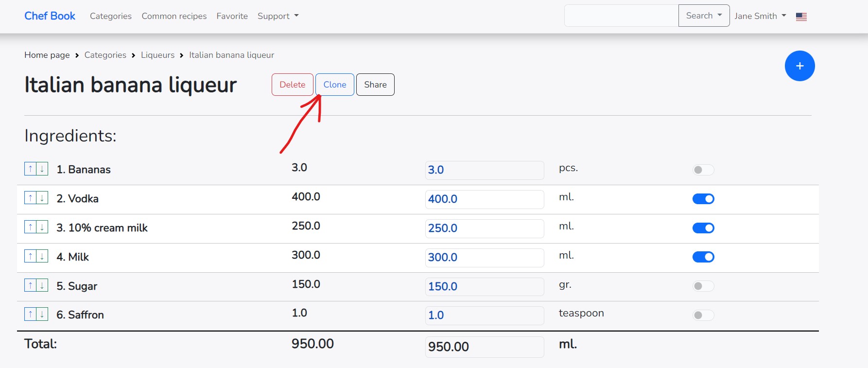
Task: Open the Search dropdown button
Action: click(703, 16)
